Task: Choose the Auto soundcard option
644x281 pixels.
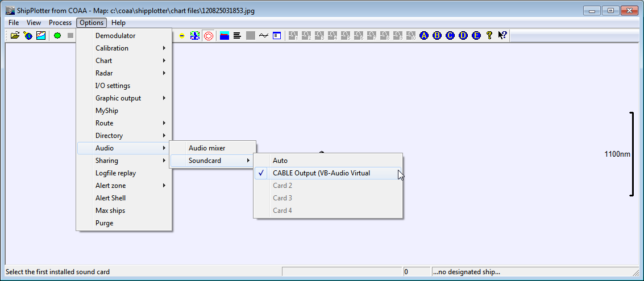Action: [328, 161]
